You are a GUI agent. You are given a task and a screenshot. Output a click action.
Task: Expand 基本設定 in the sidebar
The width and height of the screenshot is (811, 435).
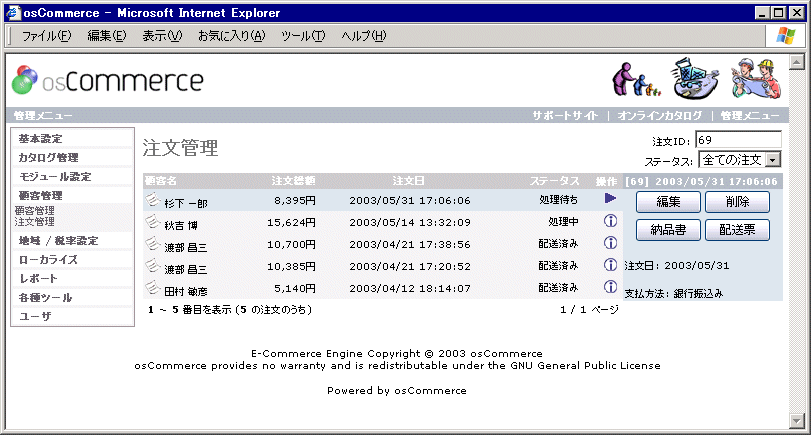40,139
